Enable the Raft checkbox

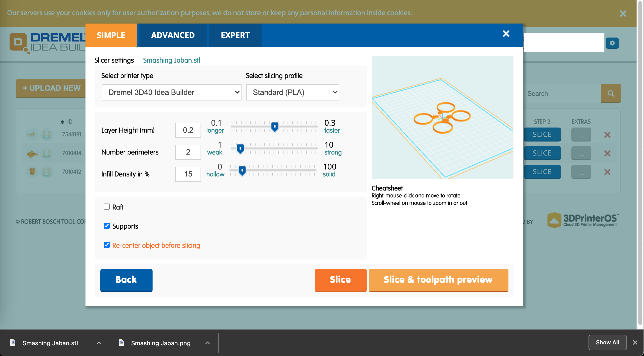(106, 206)
